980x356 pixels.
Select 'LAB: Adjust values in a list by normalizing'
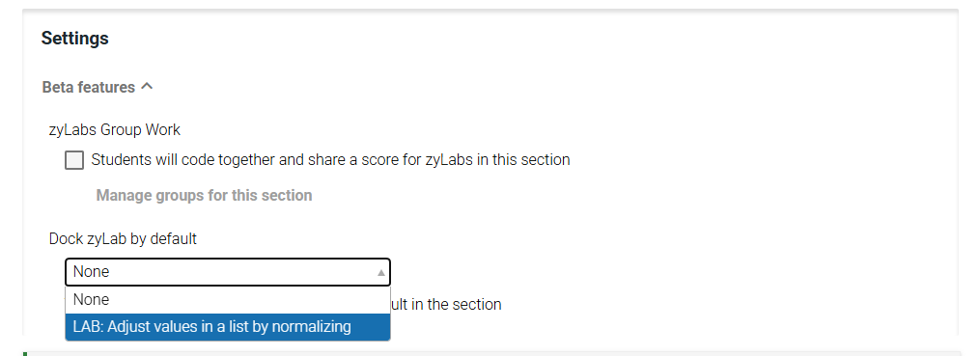(228, 327)
